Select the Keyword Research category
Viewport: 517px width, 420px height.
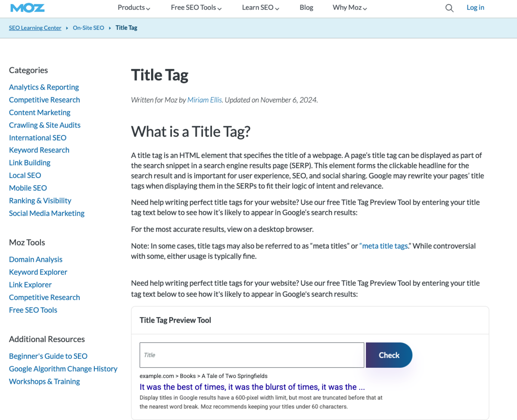(x=39, y=150)
